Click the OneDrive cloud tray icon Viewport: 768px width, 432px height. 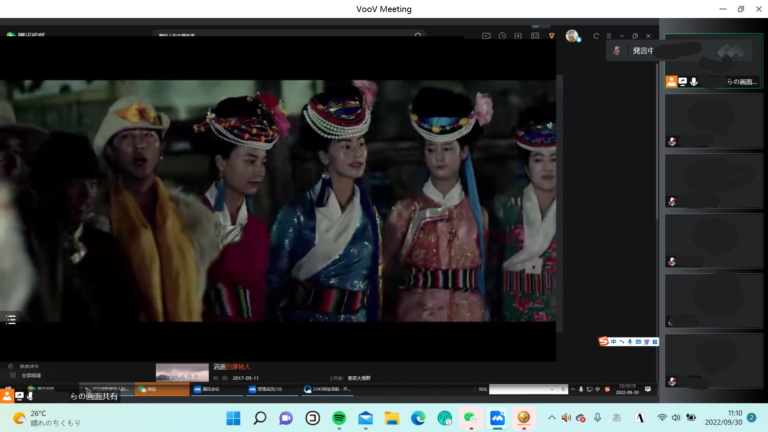coord(581,418)
